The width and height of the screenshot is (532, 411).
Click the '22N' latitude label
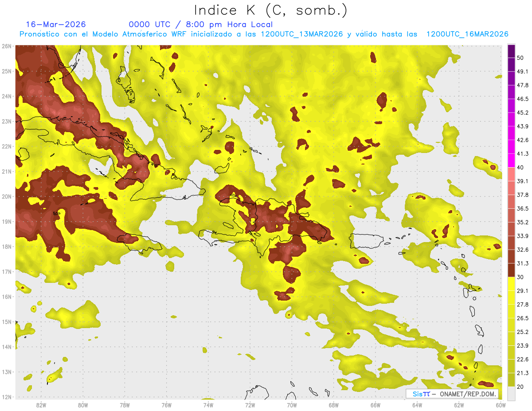point(6,146)
